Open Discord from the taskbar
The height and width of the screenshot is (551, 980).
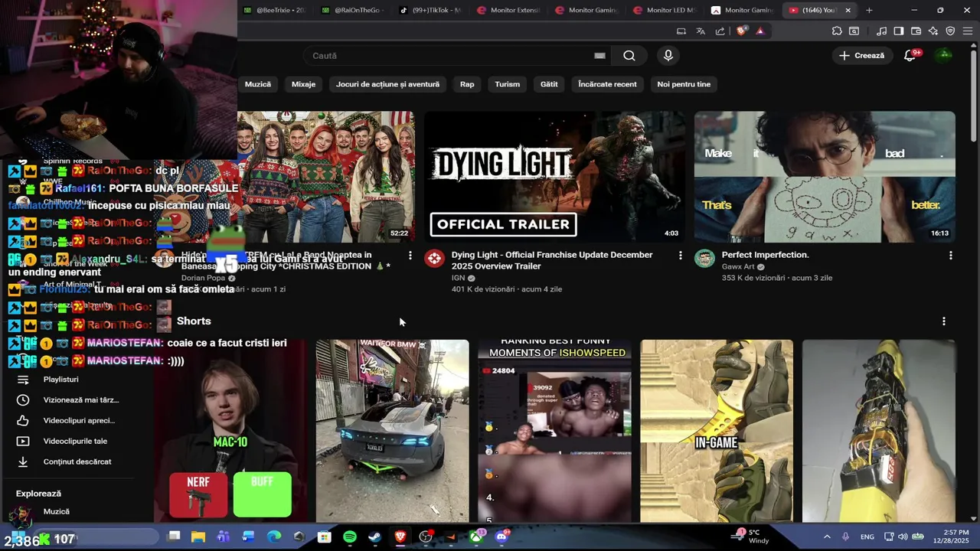501,537
